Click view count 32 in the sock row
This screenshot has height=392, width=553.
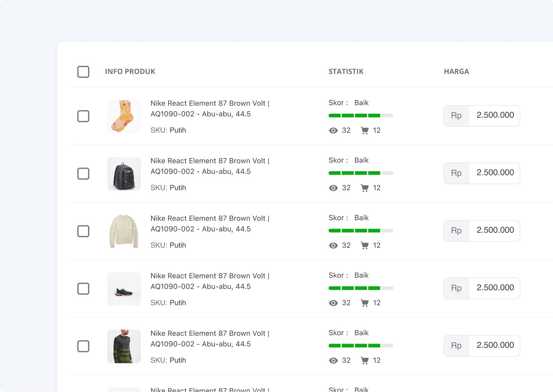(346, 130)
